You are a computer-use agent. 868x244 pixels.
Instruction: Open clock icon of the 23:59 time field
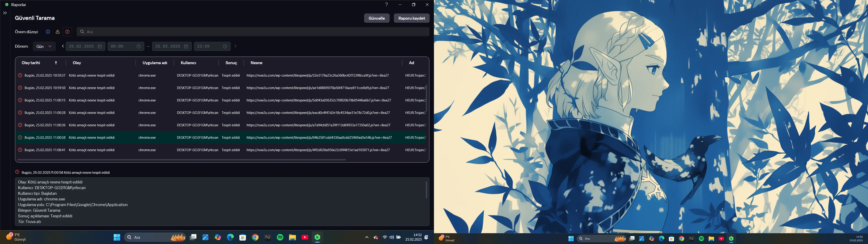click(225, 46)
